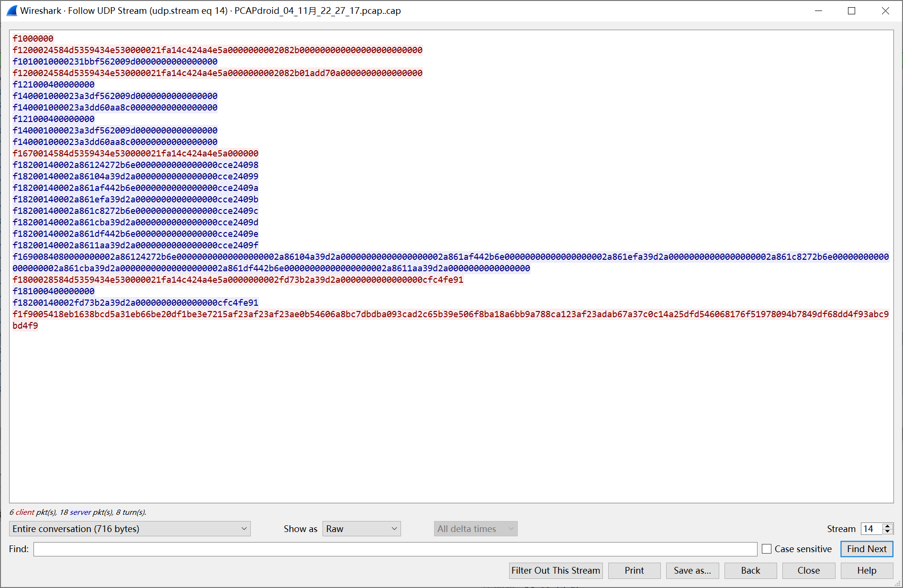Click the line ending in cce2409e

(135, 234)
